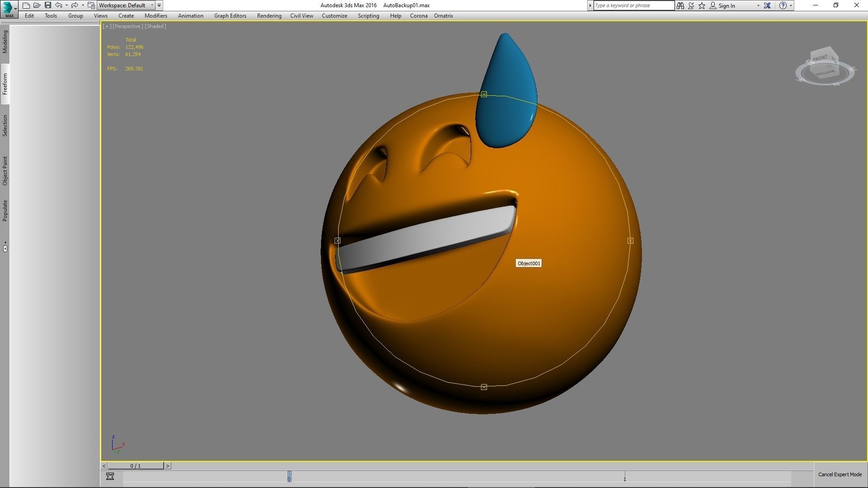Click the Open File folder icon
Screen dimensions: 868x488
click(x=37, y=5)
